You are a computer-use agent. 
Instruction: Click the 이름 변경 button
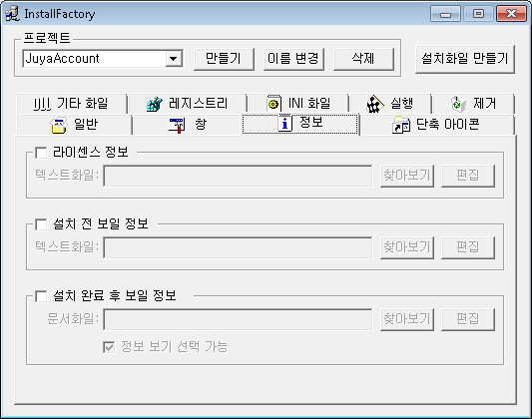[x=293, y=59]
